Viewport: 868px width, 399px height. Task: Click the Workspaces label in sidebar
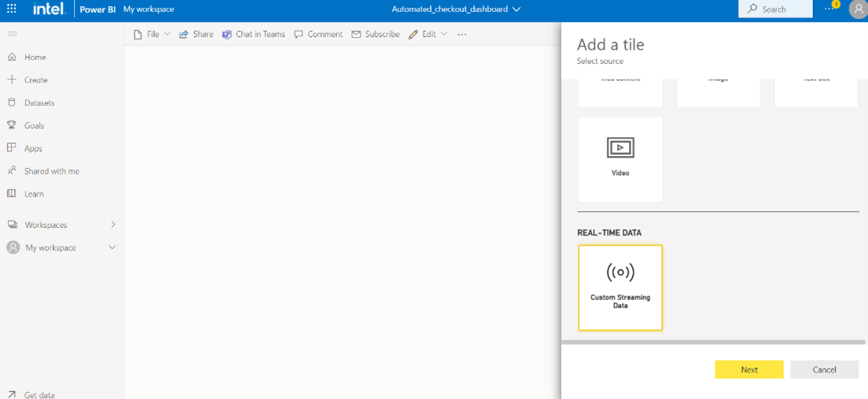tap(46, 225)
